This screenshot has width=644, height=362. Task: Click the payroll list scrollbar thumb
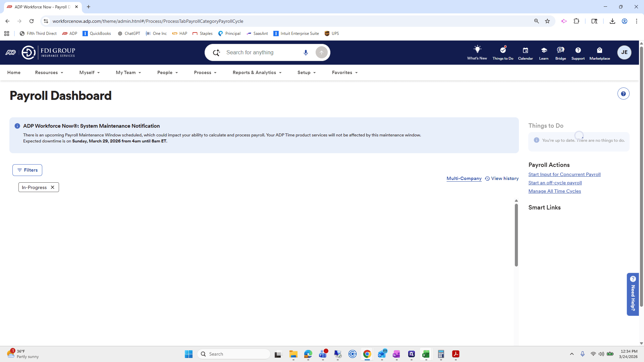516,235
